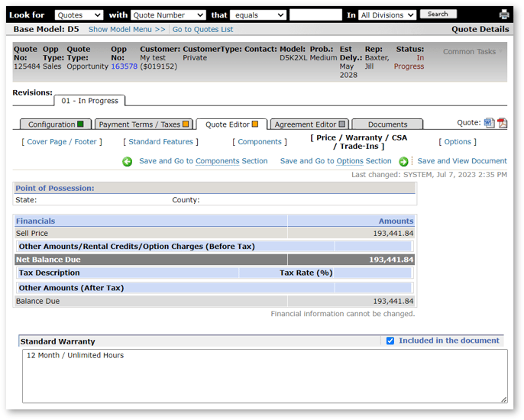Open the Quotes look-for dropdown
524x420 pixels.
pos(79,15)
